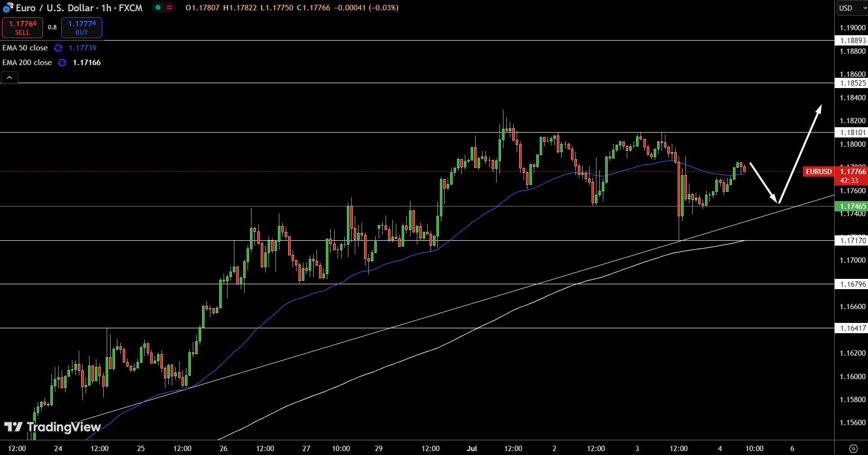Click the date label 29 on time axis
The width and height of the screenshot is (868, 455).
379,449
